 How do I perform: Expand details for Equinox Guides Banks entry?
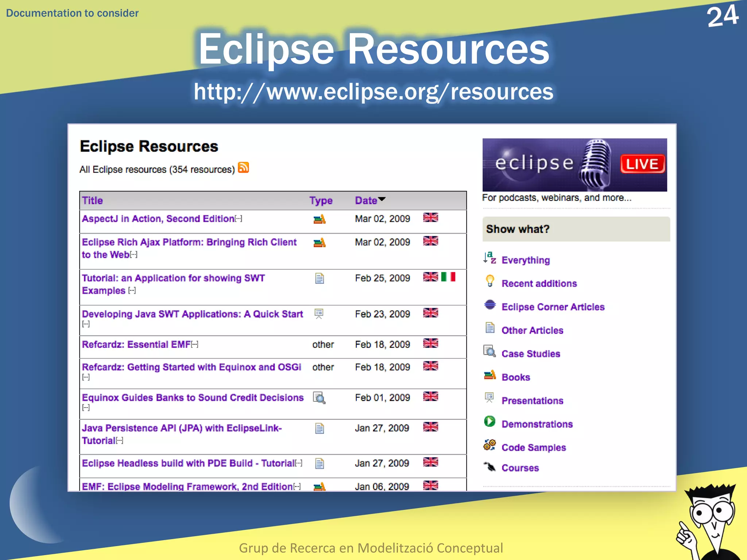point(86,408)
